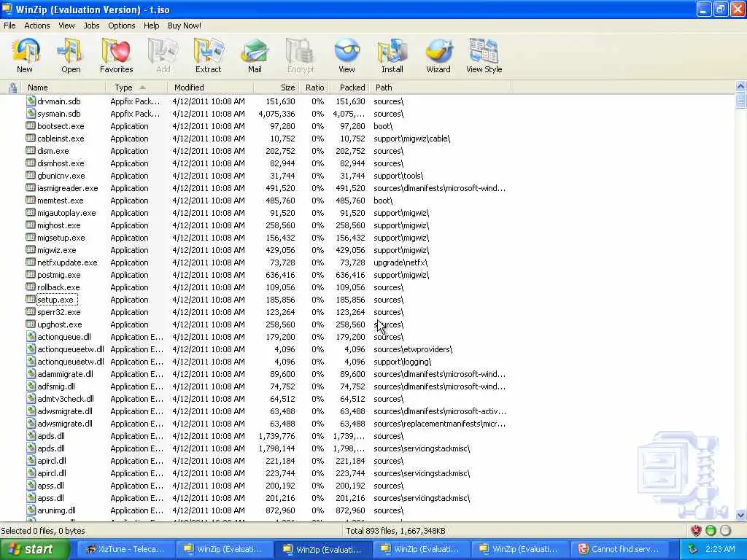The image size is (747, 560).
Task: Click the Mail toolbar icon
Action: pyautogui.click(x=255, y=55)
